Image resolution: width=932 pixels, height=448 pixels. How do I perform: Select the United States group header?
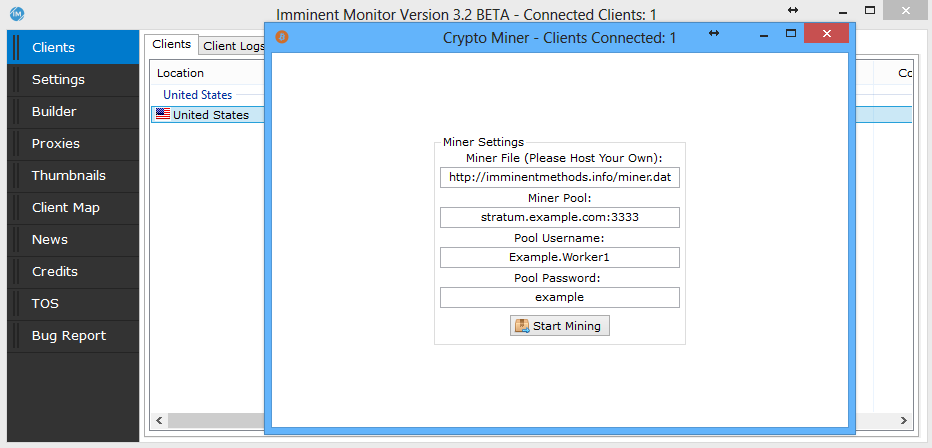point(197,94)
